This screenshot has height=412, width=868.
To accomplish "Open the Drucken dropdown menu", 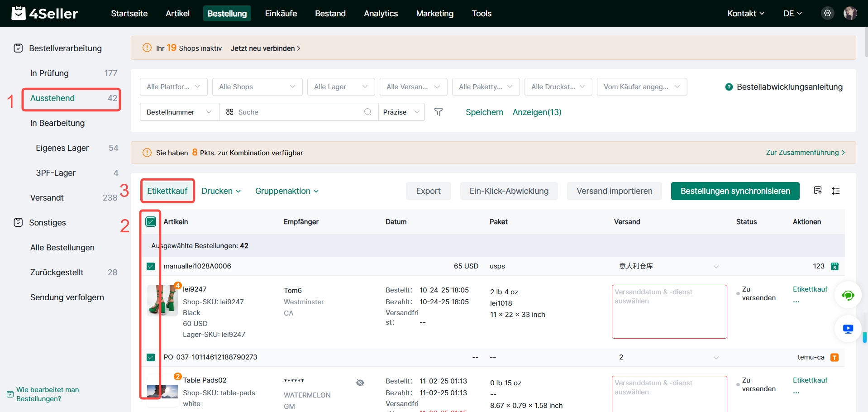I will click(x=221, y=191).
